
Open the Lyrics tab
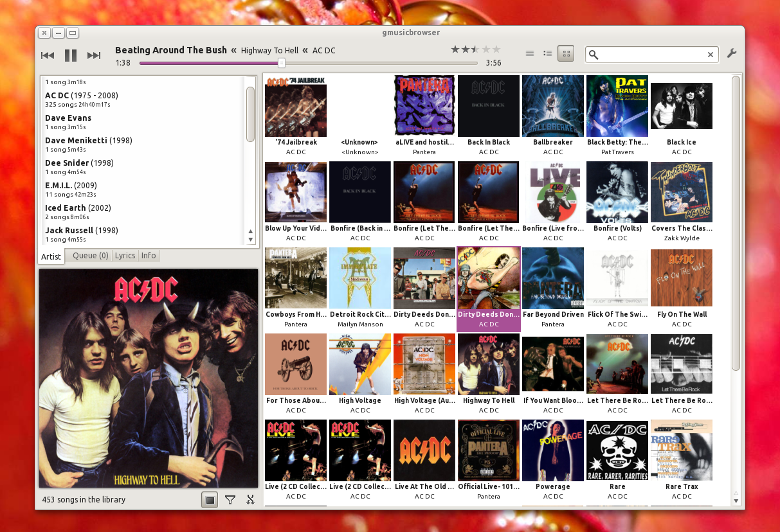click(x=125, y=256)
